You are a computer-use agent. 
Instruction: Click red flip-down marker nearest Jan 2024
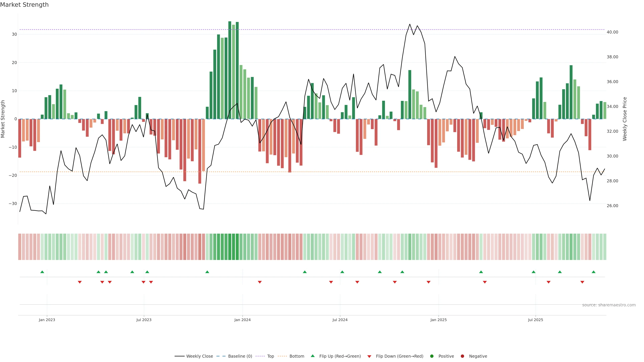coord(260,282)
